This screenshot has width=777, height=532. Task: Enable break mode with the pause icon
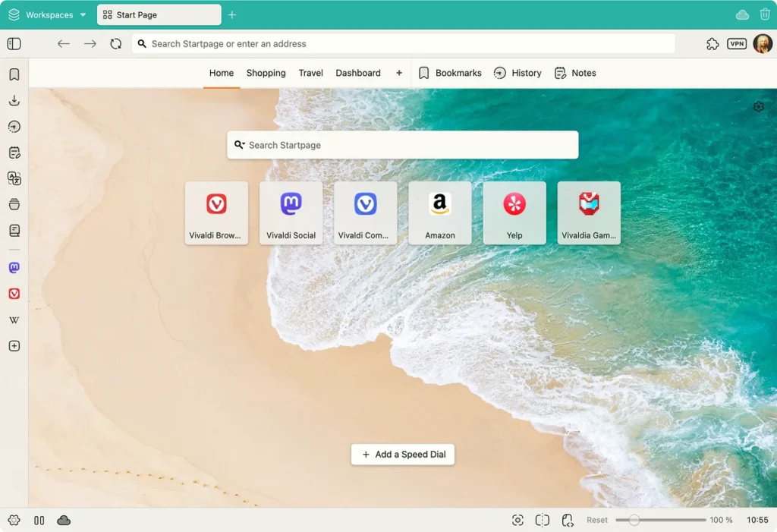(x=39, y=520)
